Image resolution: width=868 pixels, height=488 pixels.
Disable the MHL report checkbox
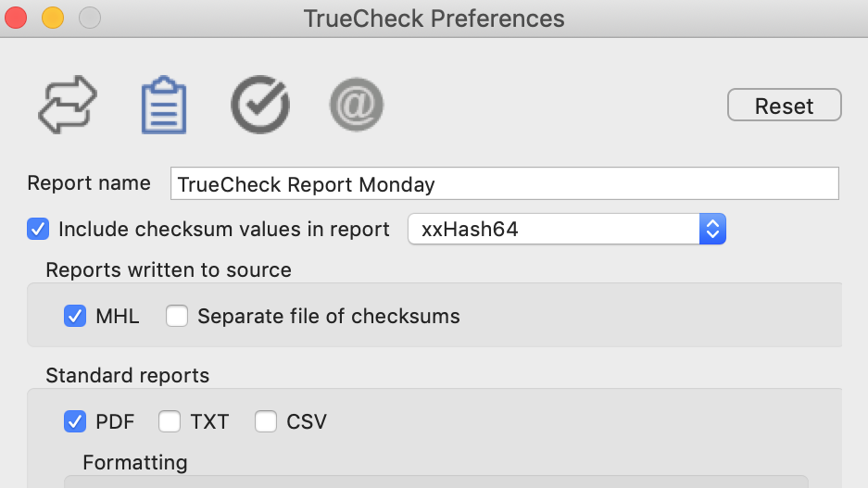click(75, 316)
